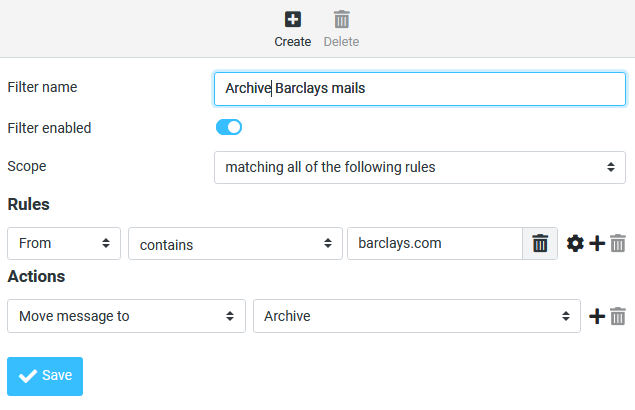Click the Create label in toolbar
This screenshot has width=635, height=410.
293,42
